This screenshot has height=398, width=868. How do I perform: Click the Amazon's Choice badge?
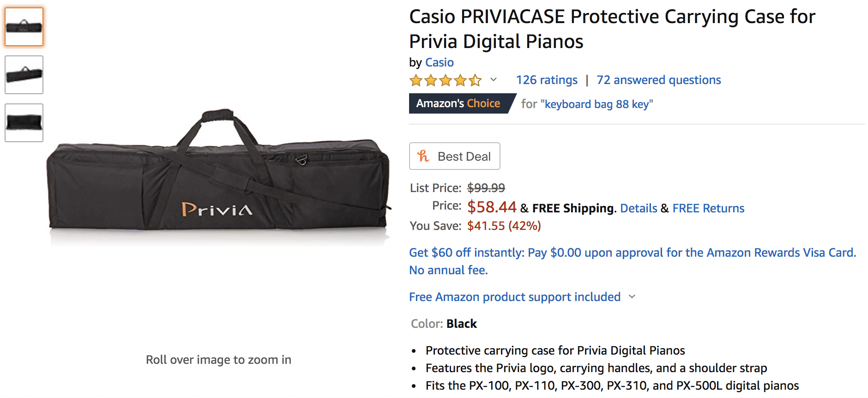tap(458, 103)
